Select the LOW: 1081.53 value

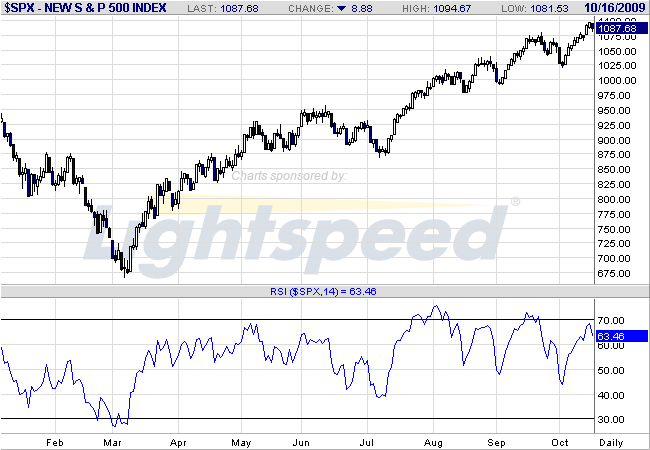(535, 9)
